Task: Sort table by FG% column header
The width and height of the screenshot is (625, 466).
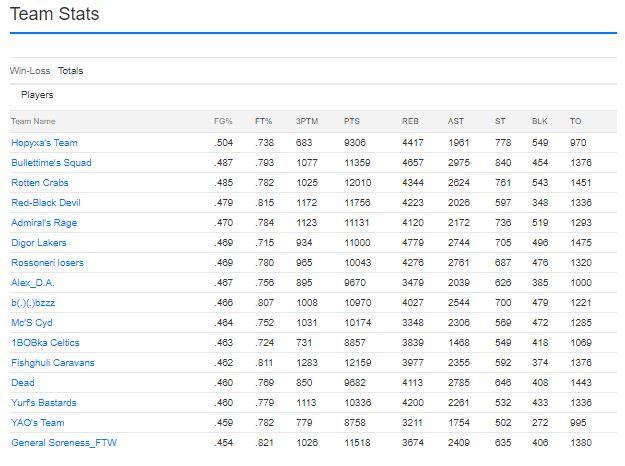Action: pos(223,122)
